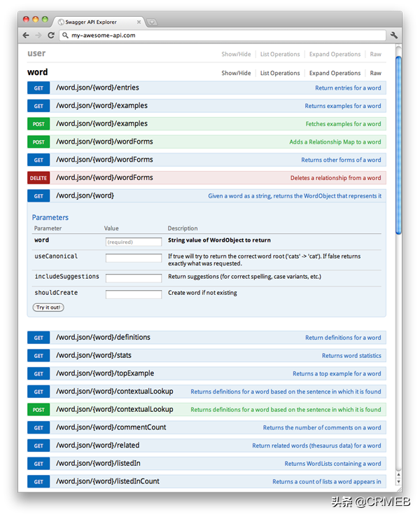This screenshot has height=517, width=420.
Task: Expand the user resource heading
Action: point(36,53)
